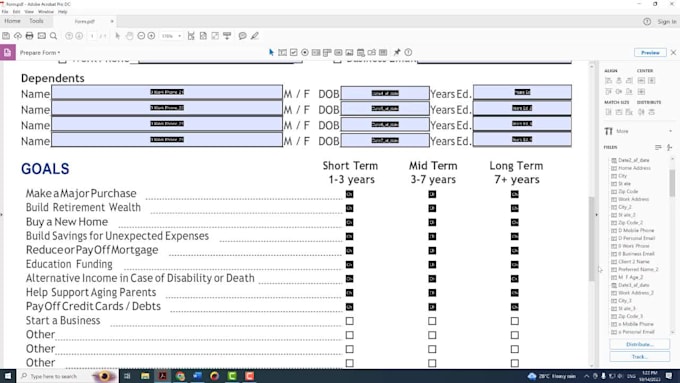Expand the left pane arrow

click(x=2, y=214)
